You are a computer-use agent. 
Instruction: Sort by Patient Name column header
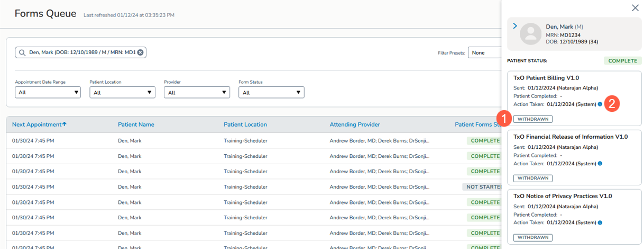coord(136,125)
